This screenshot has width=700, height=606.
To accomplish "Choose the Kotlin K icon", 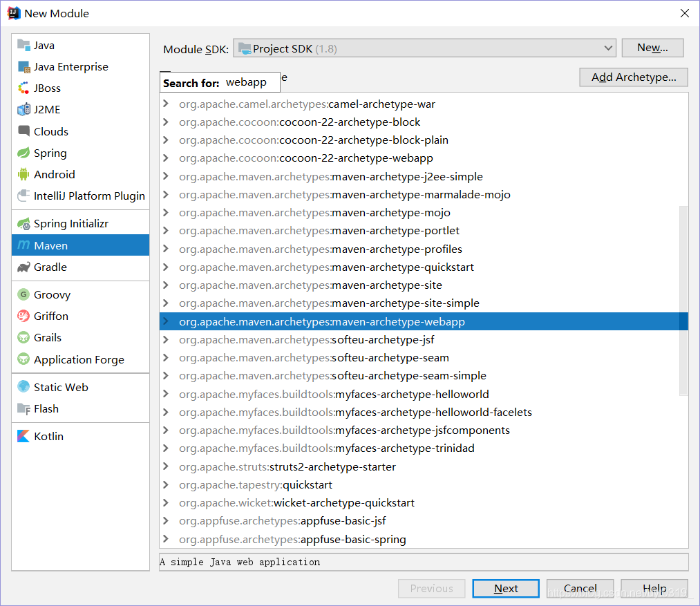I will point(23,436).
